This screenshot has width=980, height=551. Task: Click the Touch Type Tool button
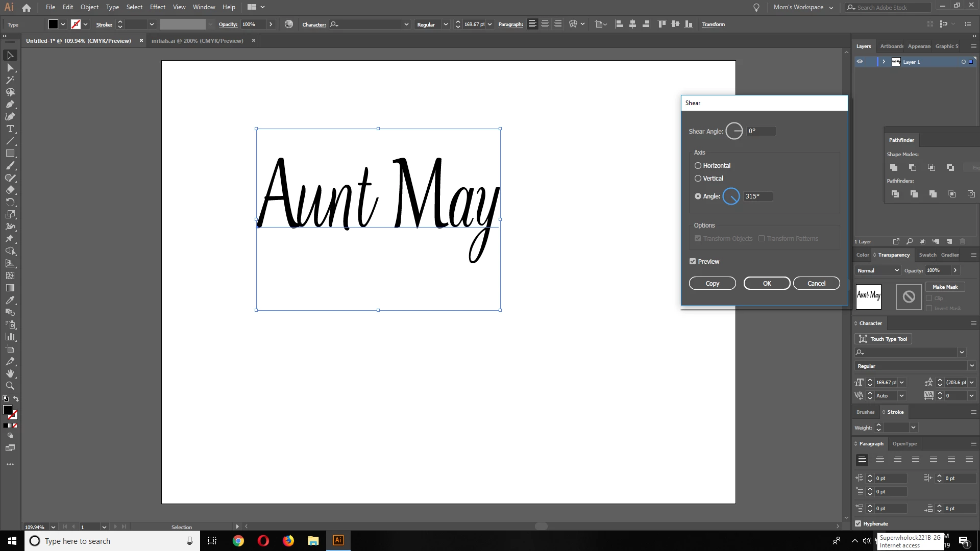883,339
